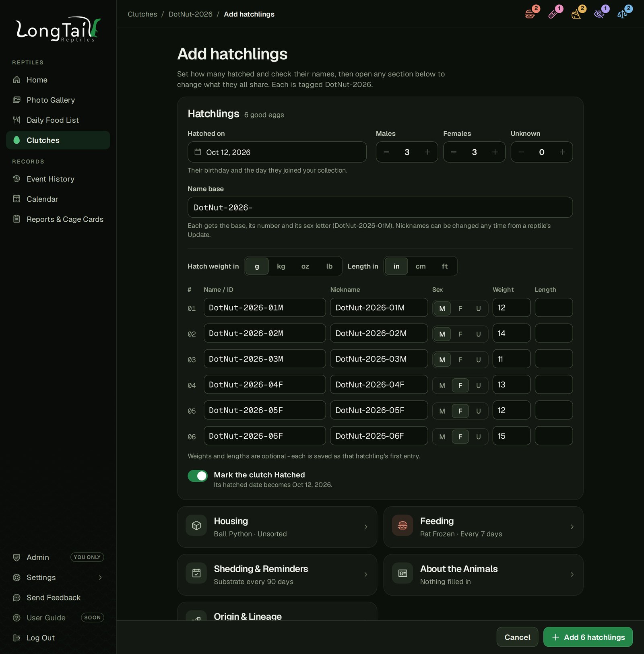Open the crossed-out eye alerts icon
Viewport: 644px width, 654px height.
[600, 14]
